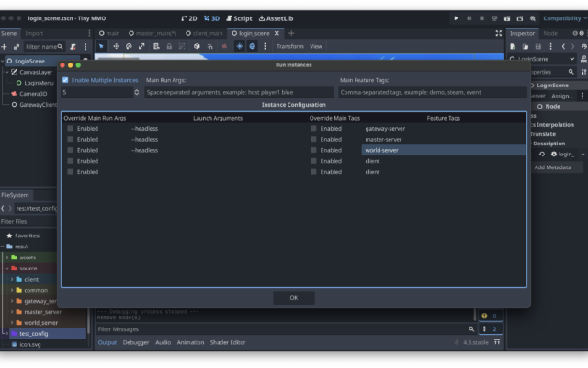588x368 pixels.
Task: Click the Scene dock three-dots options icon
Action: [85, 47]
